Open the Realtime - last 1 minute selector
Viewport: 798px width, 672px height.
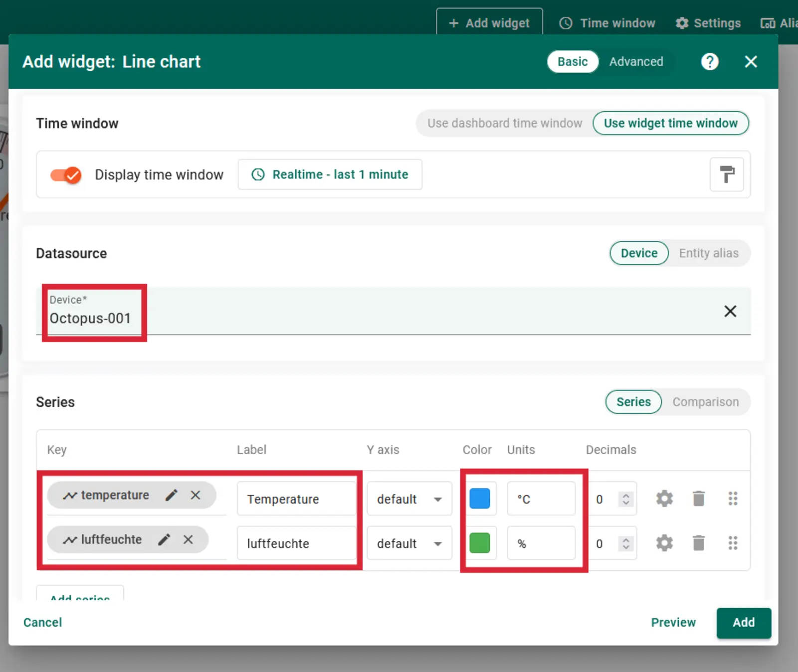pyautogui.click(x=330, y=174)
